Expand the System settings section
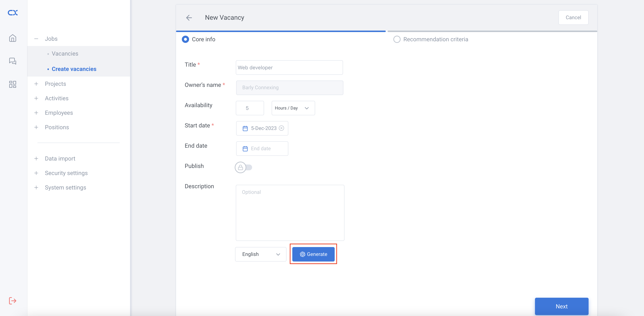 pos(36,188)
